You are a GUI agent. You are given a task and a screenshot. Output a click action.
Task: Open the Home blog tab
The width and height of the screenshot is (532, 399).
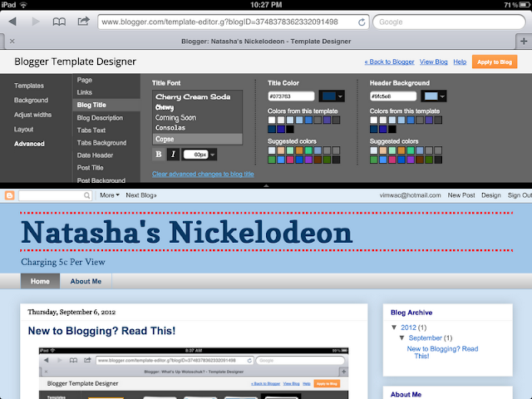coord(40,281)
